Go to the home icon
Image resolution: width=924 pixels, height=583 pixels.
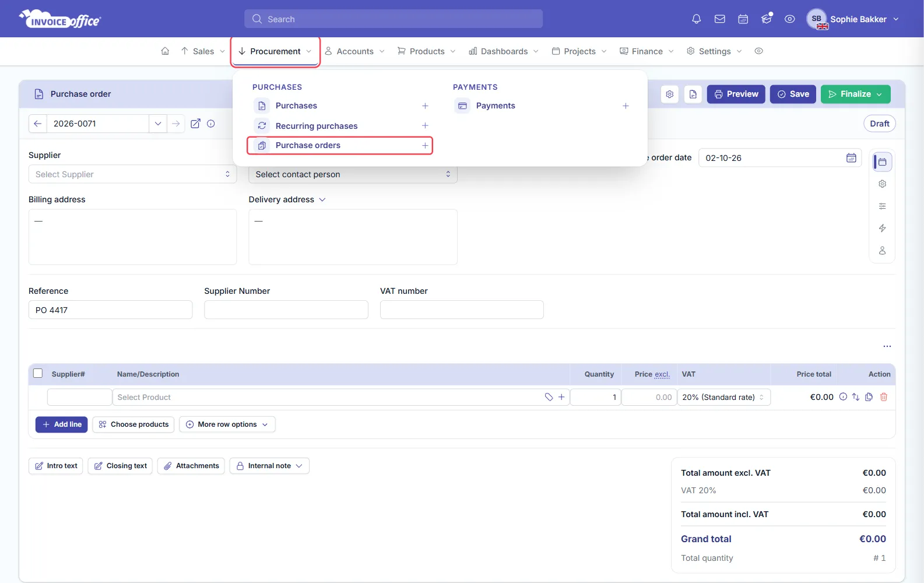(165, 51)
